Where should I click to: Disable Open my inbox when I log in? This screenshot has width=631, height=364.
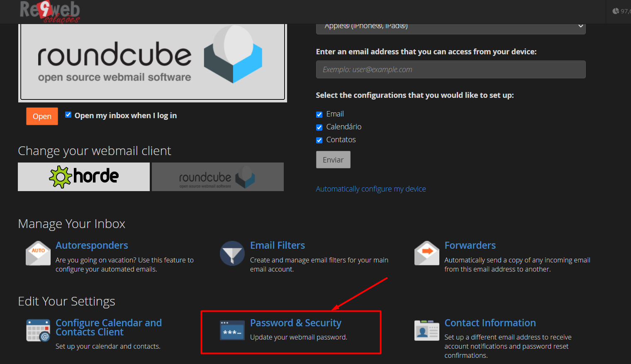tap(68, 115)
